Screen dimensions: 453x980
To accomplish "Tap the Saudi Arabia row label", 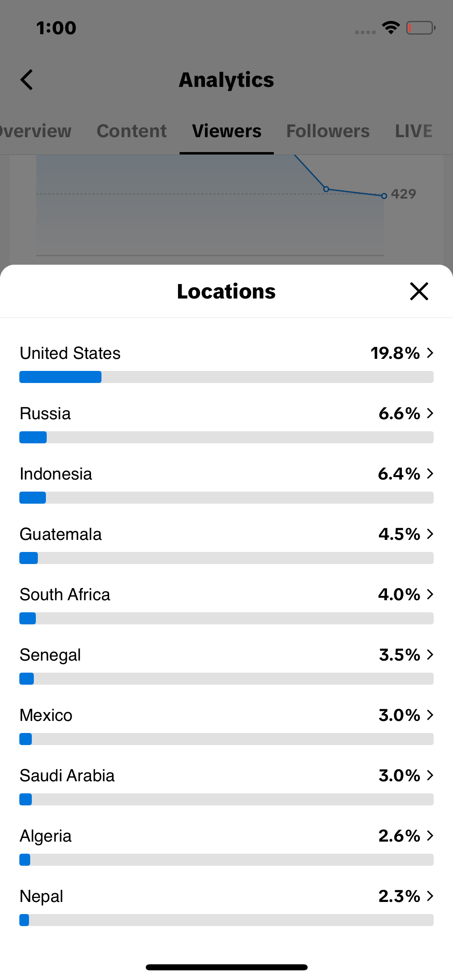I will tap(67, 776).
